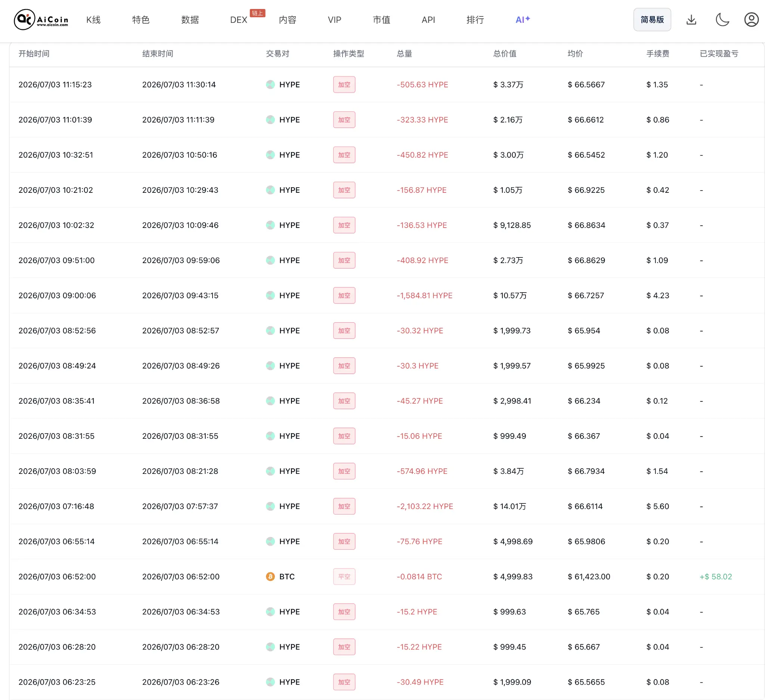Click the 总价值 column header
The height and width of the screenshot is (700, 765).
505,53
